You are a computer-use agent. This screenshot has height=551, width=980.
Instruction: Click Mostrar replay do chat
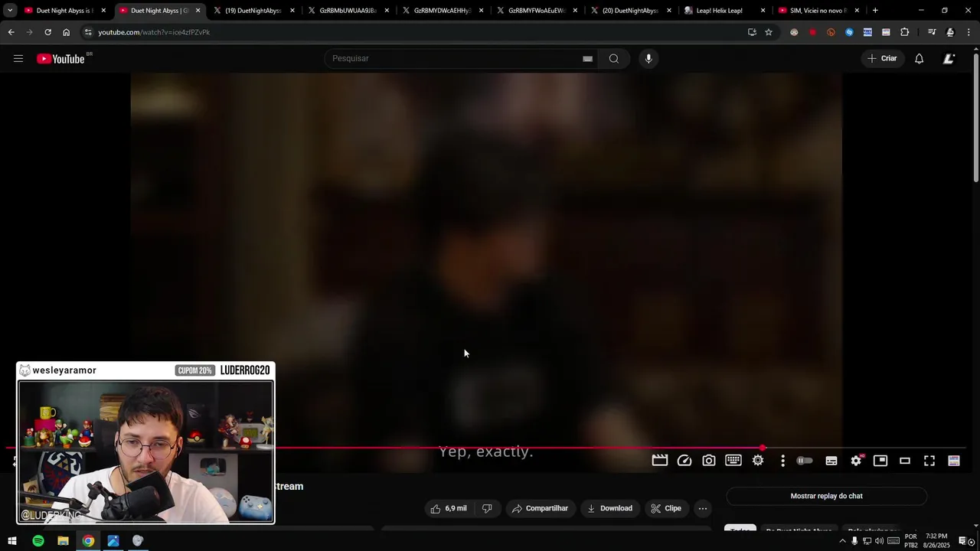[826, 496]
